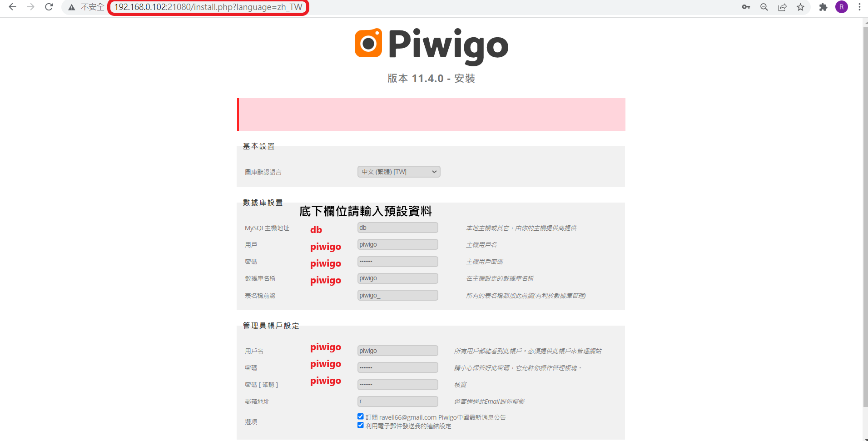Click the 主機用戶名 hint text
Screen dimensions: 868x441
(x=481, y=245)
